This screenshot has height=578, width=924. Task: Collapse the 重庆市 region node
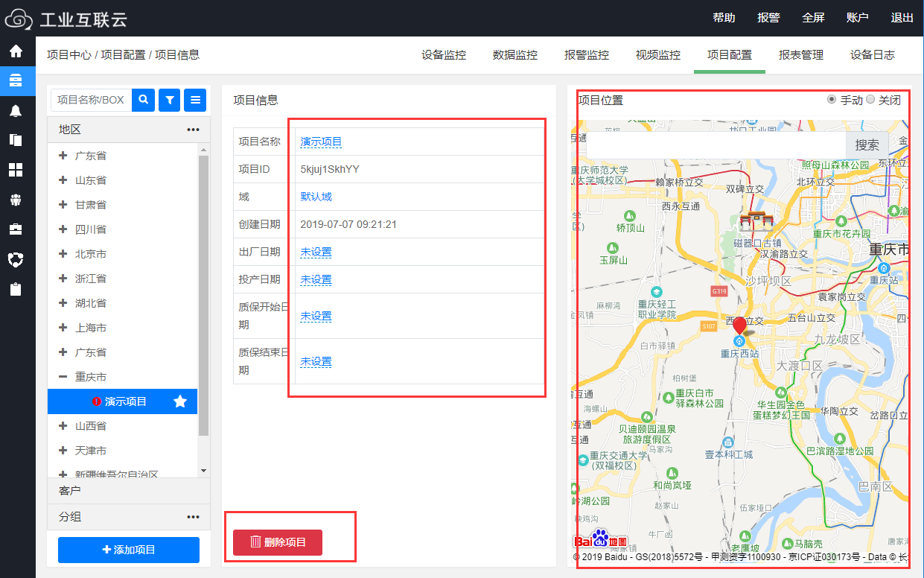(63, 377)
